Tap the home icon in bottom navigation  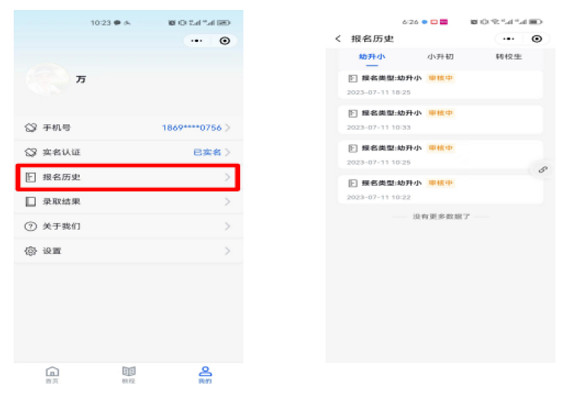[52, 372]
